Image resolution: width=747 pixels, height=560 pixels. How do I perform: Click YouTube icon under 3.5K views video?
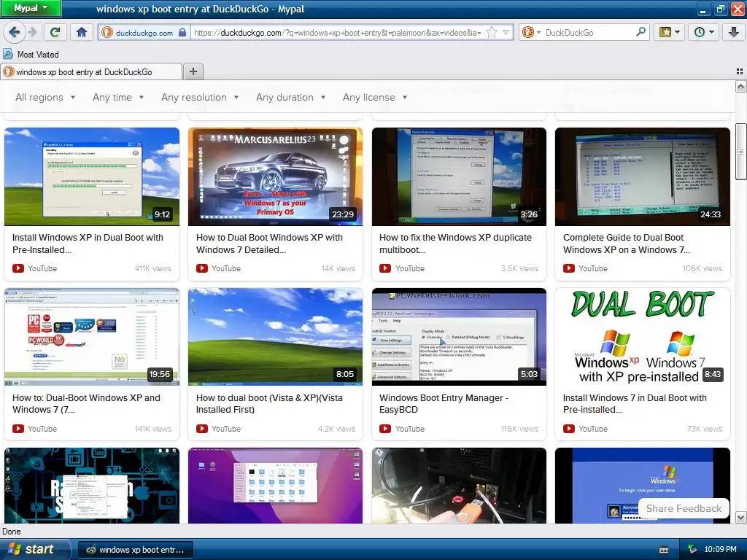385,268
